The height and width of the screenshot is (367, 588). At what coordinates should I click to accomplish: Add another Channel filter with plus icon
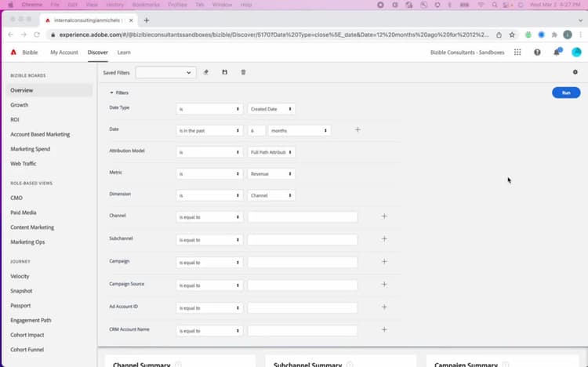(x=384, y=216)
